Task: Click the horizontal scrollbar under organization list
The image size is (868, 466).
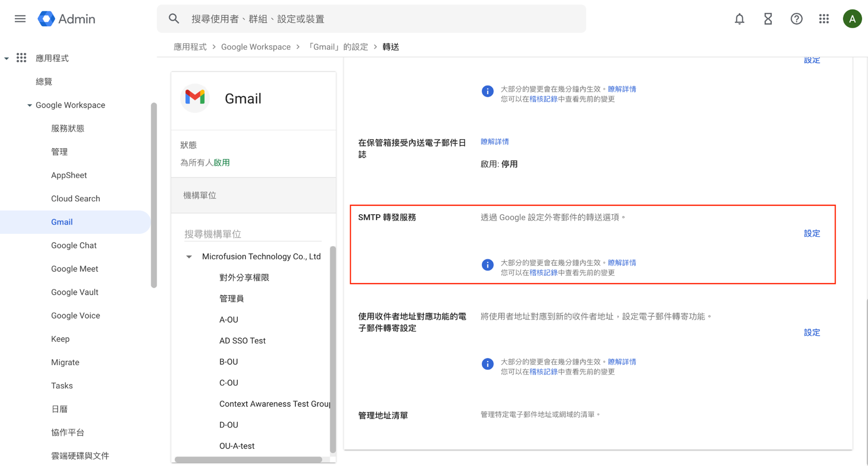Action: [x=248, y=459]
